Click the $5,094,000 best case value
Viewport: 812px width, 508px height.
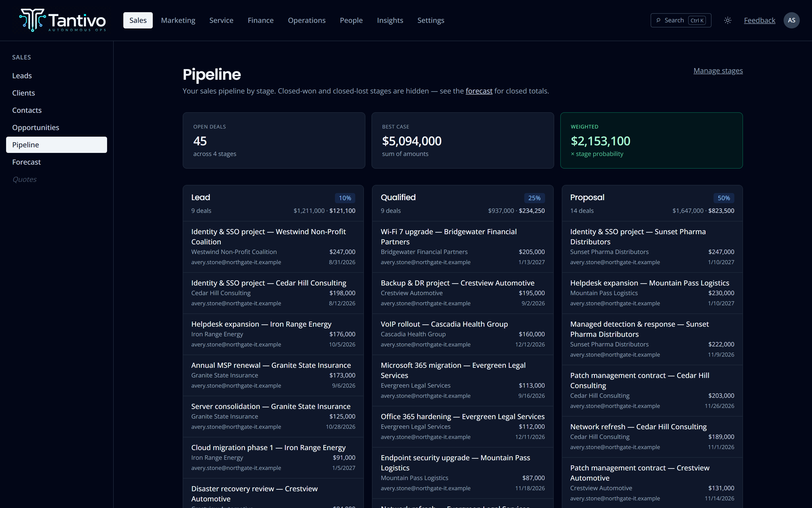(x=412, y=141)
